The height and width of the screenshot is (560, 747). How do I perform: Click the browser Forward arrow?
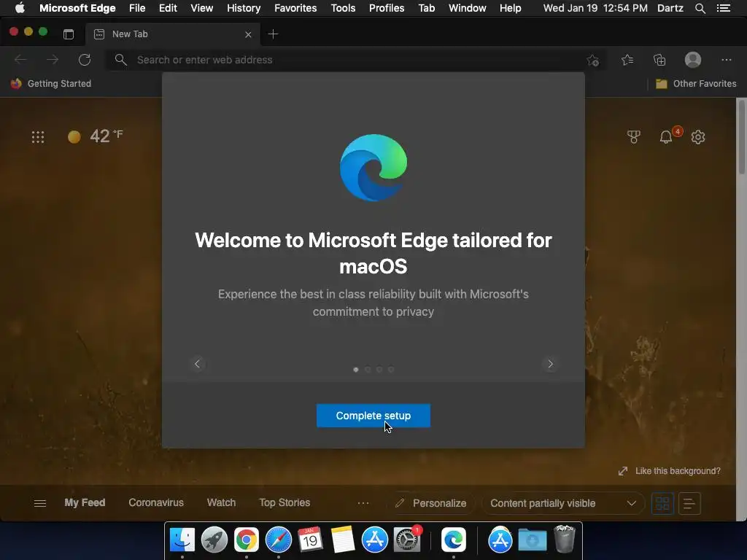(53, 60)
